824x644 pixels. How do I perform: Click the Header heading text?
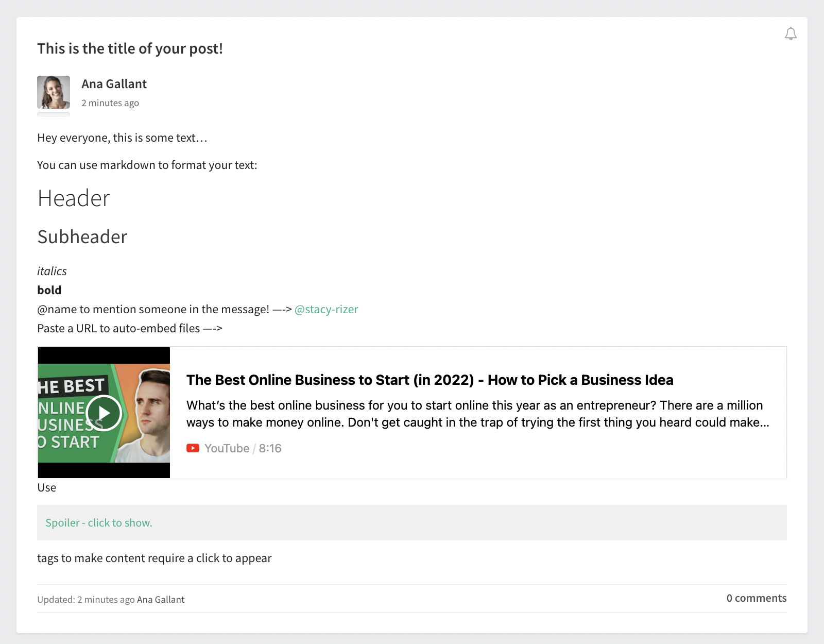point(74,198)
